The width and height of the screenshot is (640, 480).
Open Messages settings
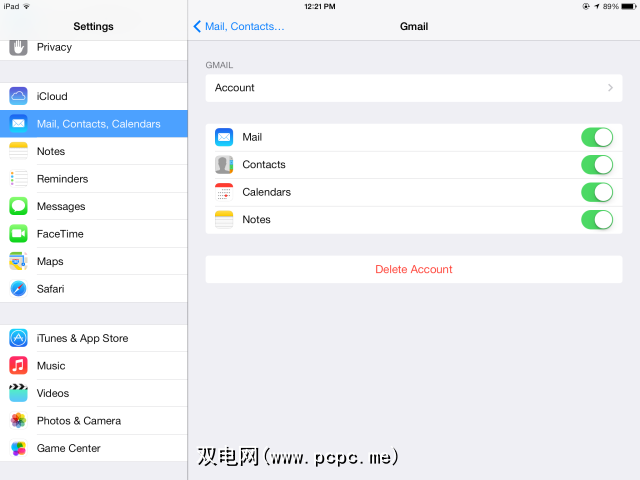tap(93, 206)
